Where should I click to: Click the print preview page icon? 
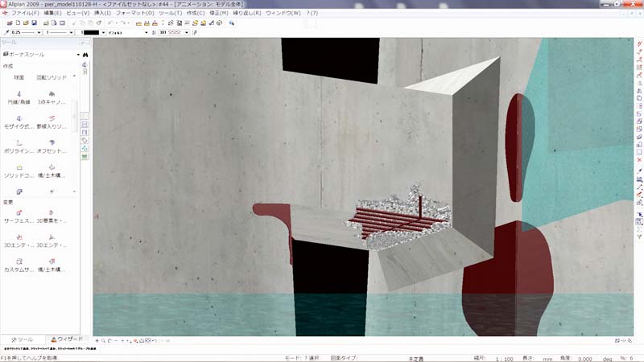[x=54, y=23]
